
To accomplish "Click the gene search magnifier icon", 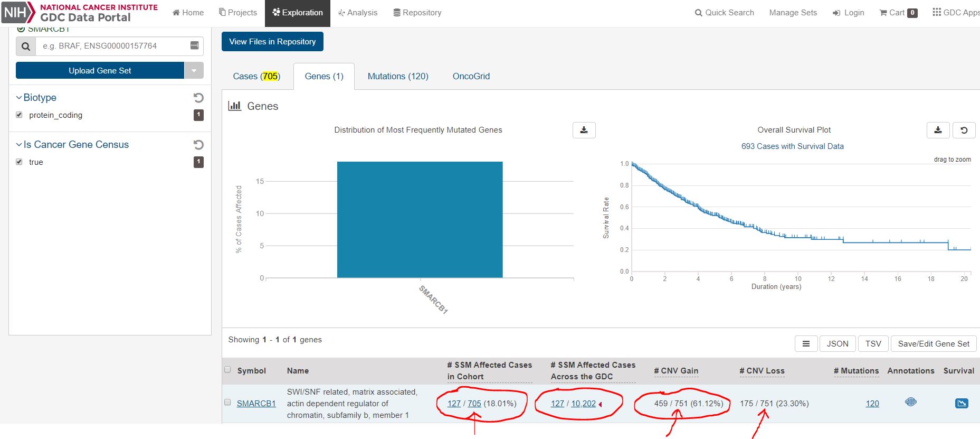I will [x=26, y=46].
